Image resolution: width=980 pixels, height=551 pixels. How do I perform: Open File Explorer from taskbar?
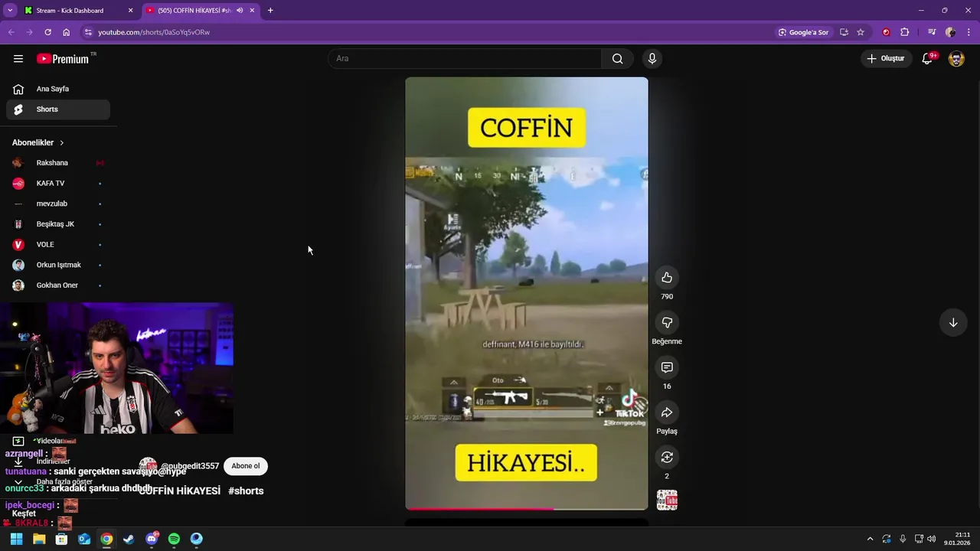(x=39, y=539)
